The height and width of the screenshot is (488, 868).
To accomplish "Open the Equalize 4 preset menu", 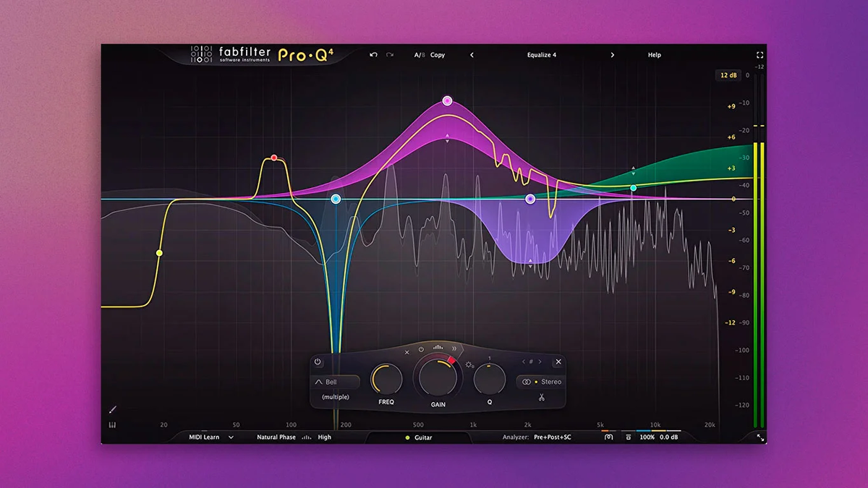I will 542,55.
